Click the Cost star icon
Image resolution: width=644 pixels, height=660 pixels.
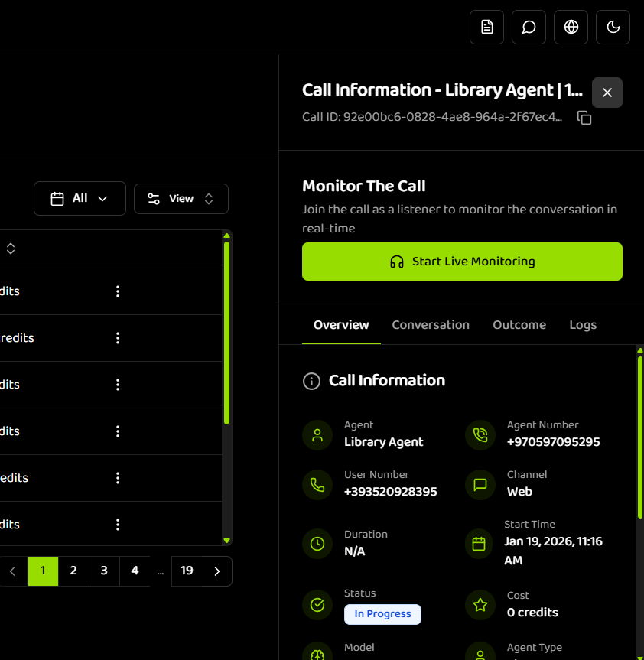point(480,605)
